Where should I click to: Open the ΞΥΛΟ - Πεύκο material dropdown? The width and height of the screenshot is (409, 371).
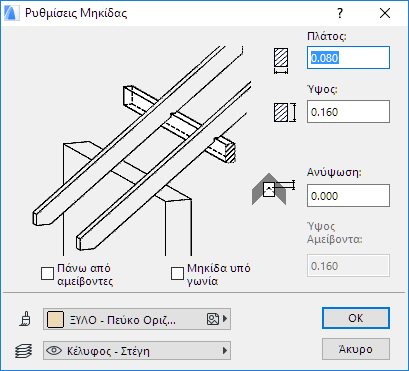tap(137, 319)
